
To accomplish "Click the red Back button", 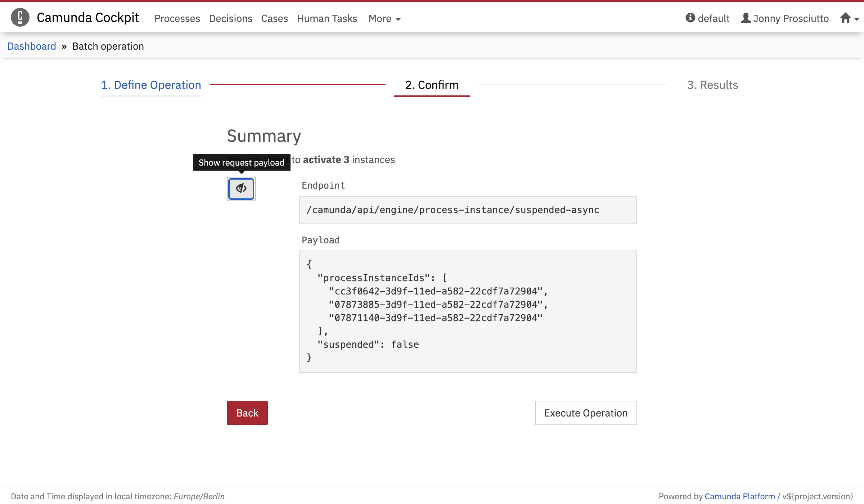I will tap(247, 413).
